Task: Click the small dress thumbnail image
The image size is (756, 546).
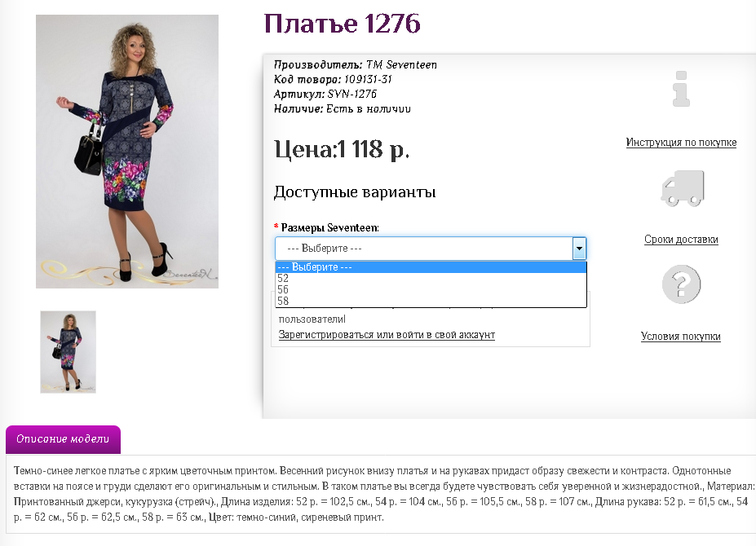Action: point(68,352)
